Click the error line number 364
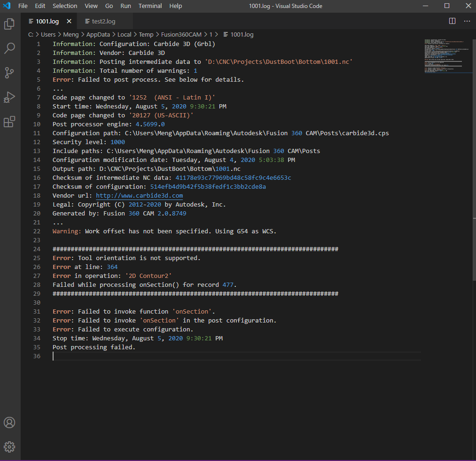 pyautogui.click(x=112, y=267)
